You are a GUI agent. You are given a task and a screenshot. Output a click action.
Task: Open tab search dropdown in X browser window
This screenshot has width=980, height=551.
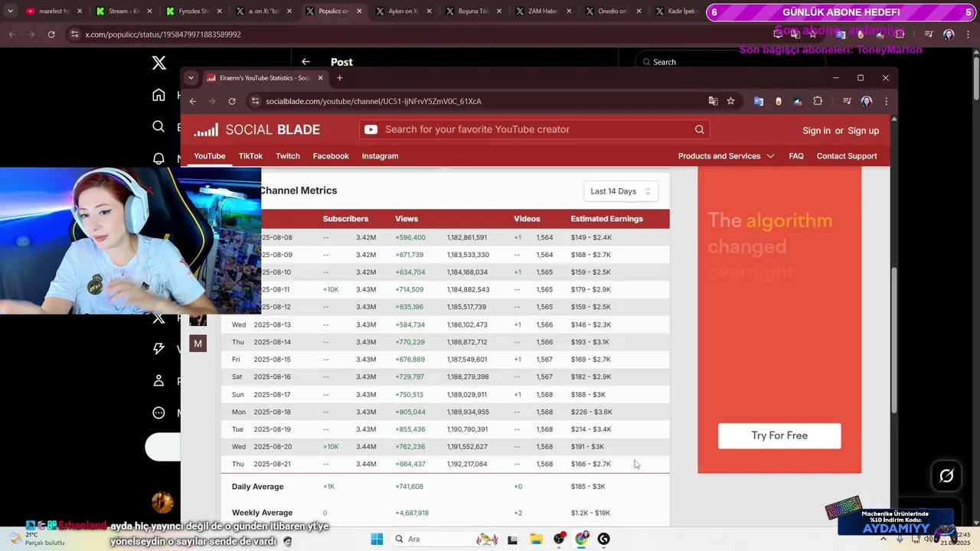click(x=10, y=11)
